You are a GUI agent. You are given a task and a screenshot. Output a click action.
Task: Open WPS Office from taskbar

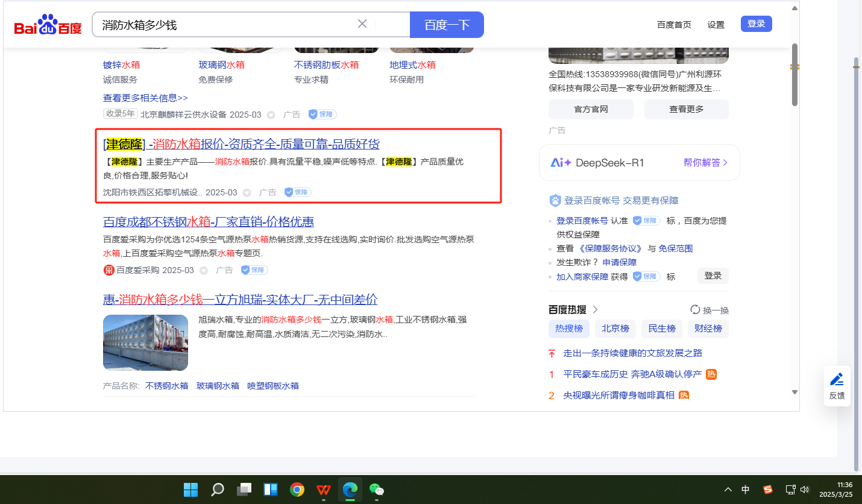click(324, 490)
